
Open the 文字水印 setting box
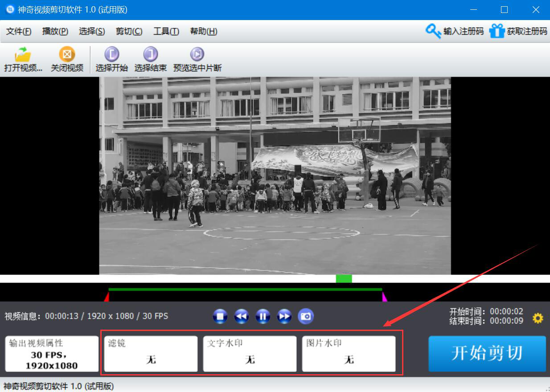click(250, 354)
